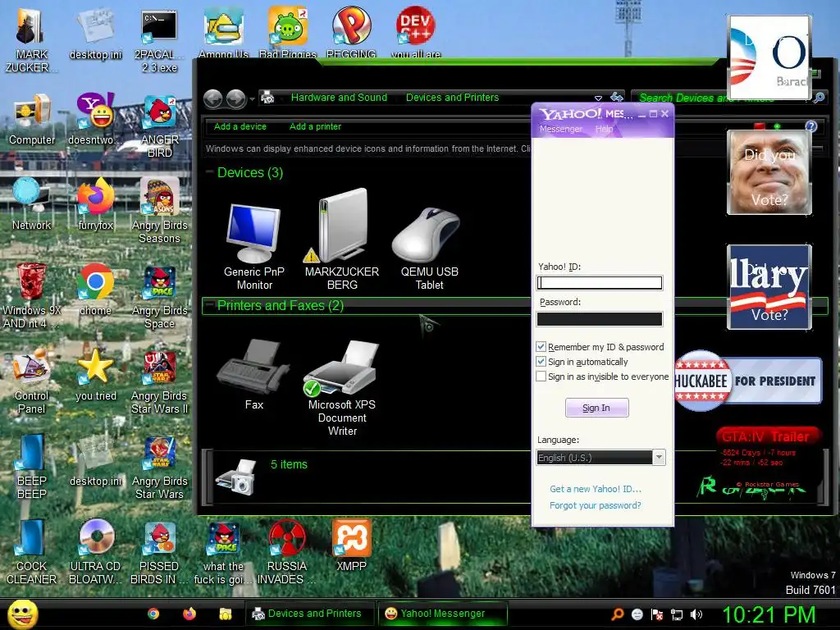
Task: Select the MARKZUCKERBERG device
Action: 342,239
